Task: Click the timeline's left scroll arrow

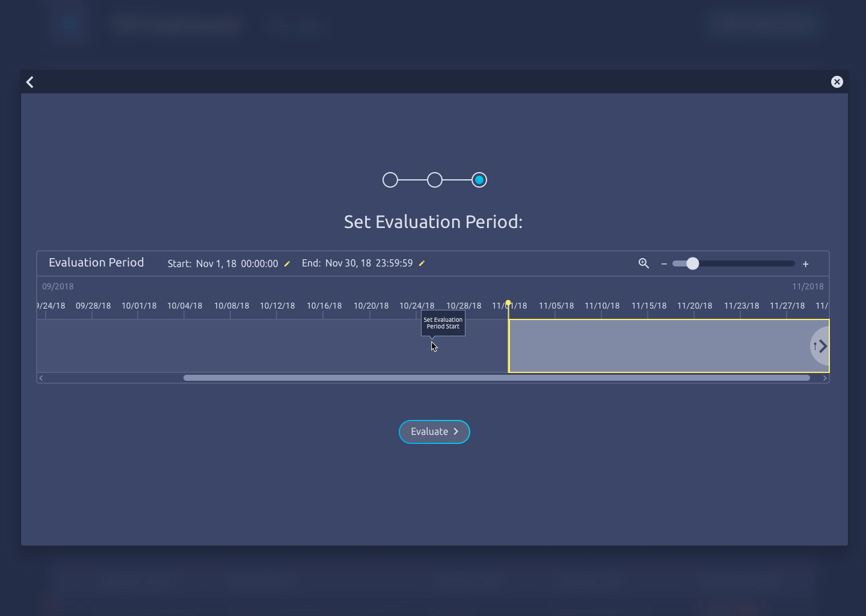Action: 41,378
